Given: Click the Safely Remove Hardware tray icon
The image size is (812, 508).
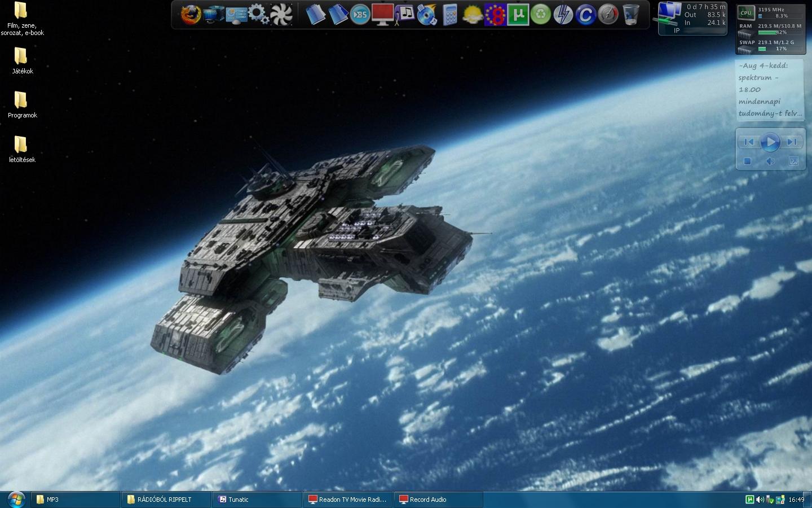Looking at the screenshot, I should 770,500.
